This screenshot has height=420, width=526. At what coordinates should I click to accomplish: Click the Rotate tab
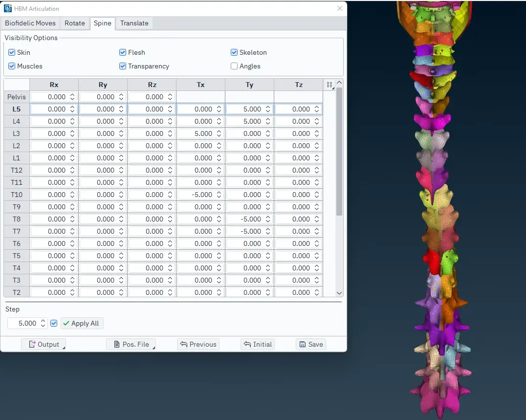pos(75,23)
